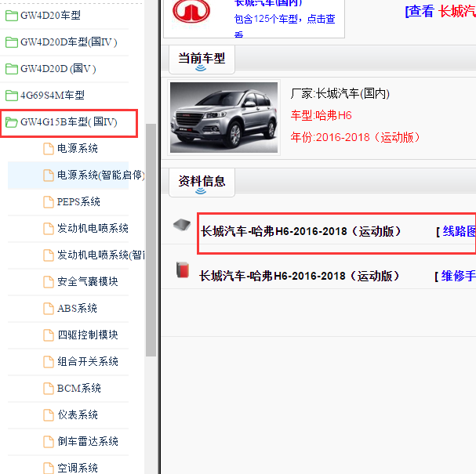This screenshot has width=476, height=474.
Task: Expand 4G69S4M车型 tree node
Action: 53,96
